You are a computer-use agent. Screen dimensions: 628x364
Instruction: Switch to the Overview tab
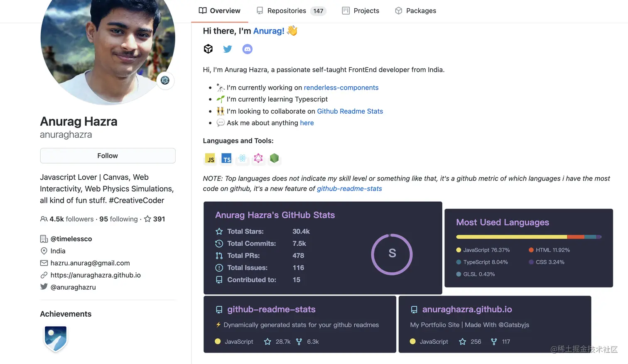click(x=220, y=11)
